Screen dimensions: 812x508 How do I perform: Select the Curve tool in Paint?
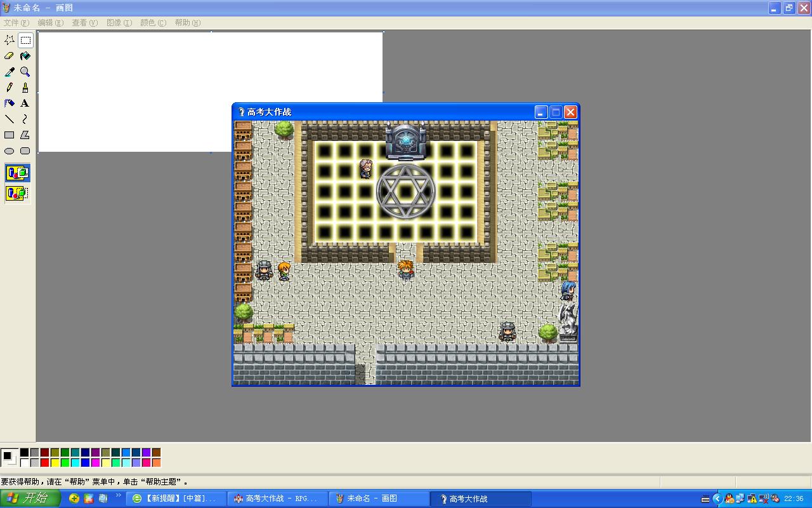click(x=25, y=119)
